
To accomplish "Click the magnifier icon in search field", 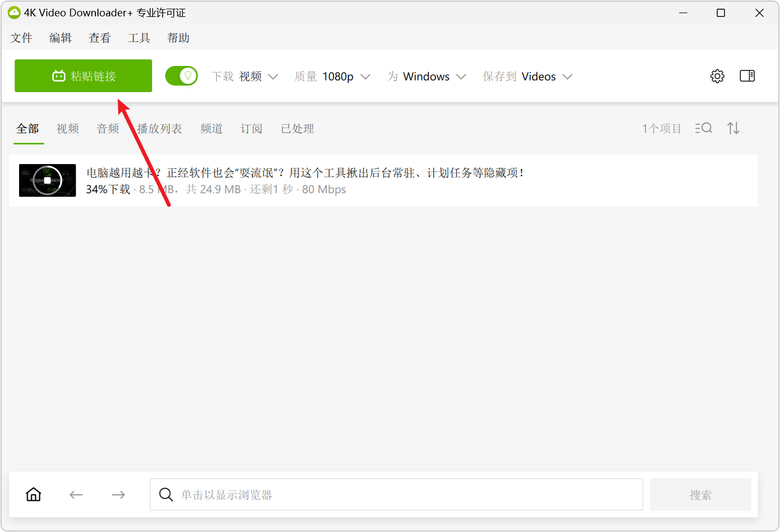I will click(166, 494).
